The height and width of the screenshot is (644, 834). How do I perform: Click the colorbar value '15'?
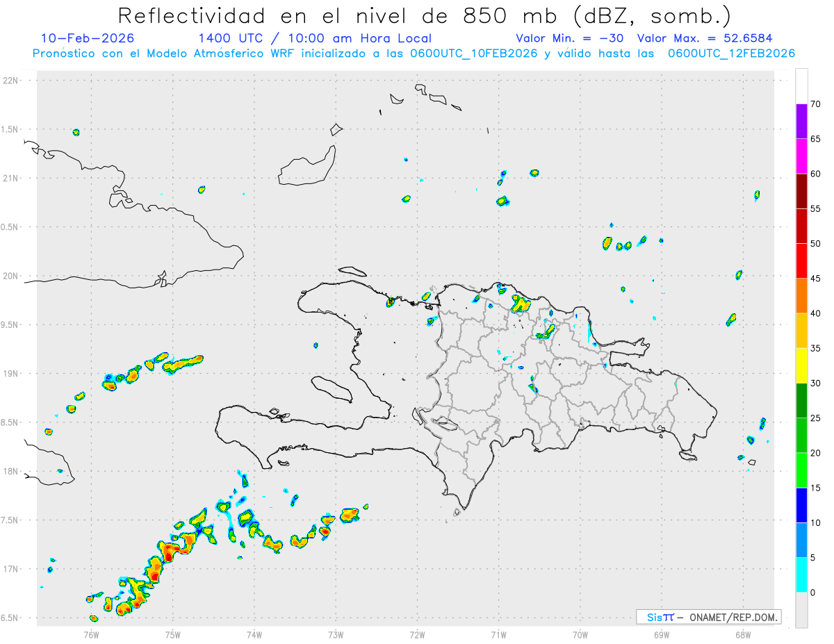[816, 488]
